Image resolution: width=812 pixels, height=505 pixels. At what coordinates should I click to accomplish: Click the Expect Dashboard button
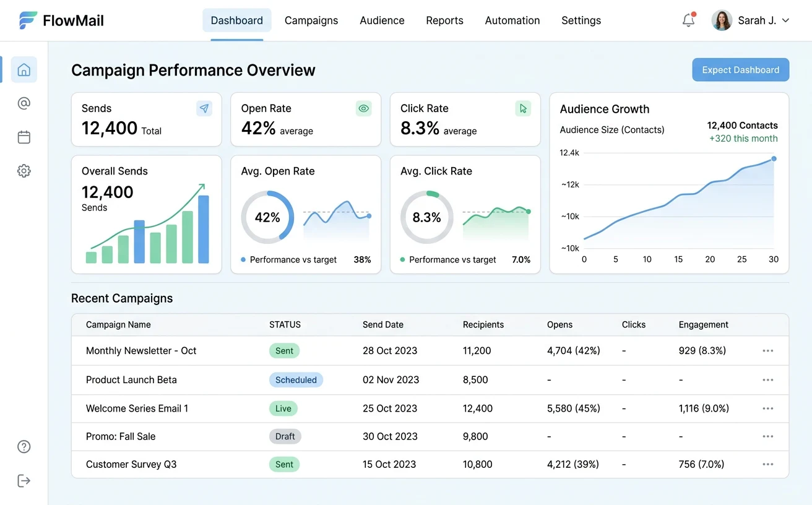tap(741, 70)
